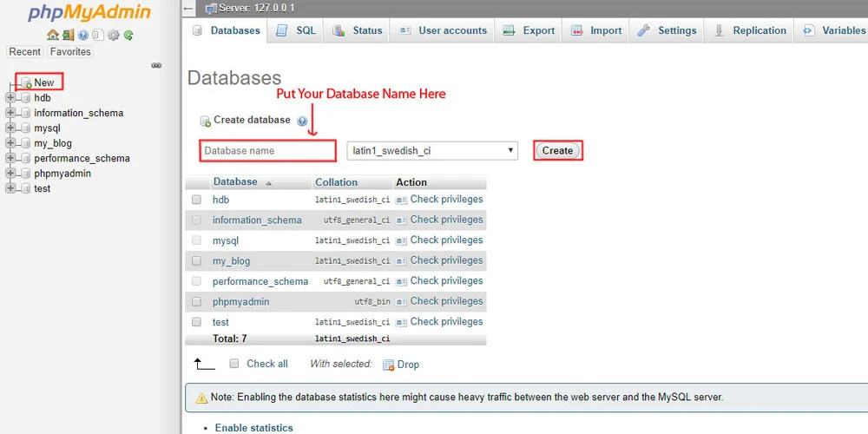Click the test database icon in the tree
The width and height of the screenshot is (868, 434).
25,188
